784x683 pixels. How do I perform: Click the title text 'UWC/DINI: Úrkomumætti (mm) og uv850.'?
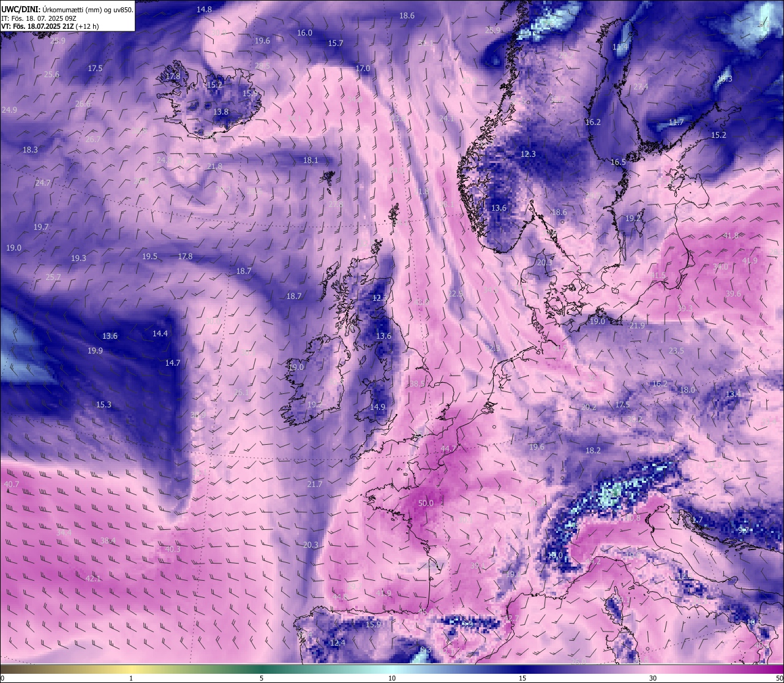point(67,10)
